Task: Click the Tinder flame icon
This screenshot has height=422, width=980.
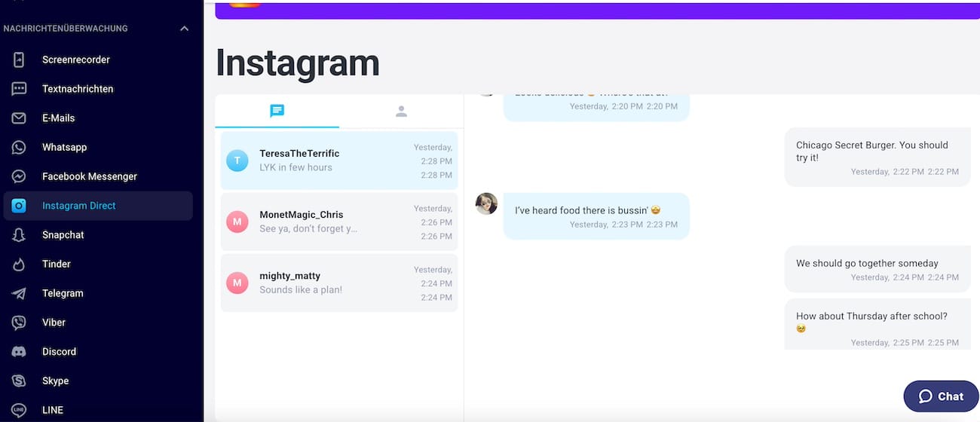Action: pos(19,265)
